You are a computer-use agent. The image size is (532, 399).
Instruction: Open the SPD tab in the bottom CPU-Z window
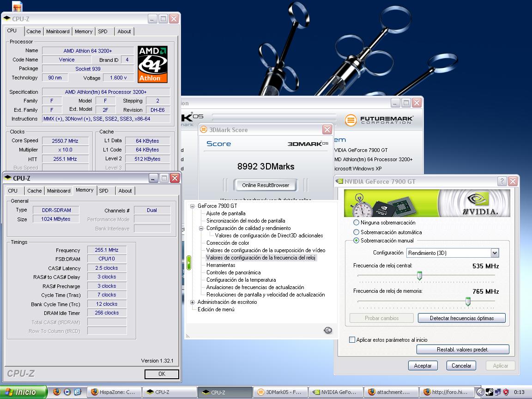(104, 191)
